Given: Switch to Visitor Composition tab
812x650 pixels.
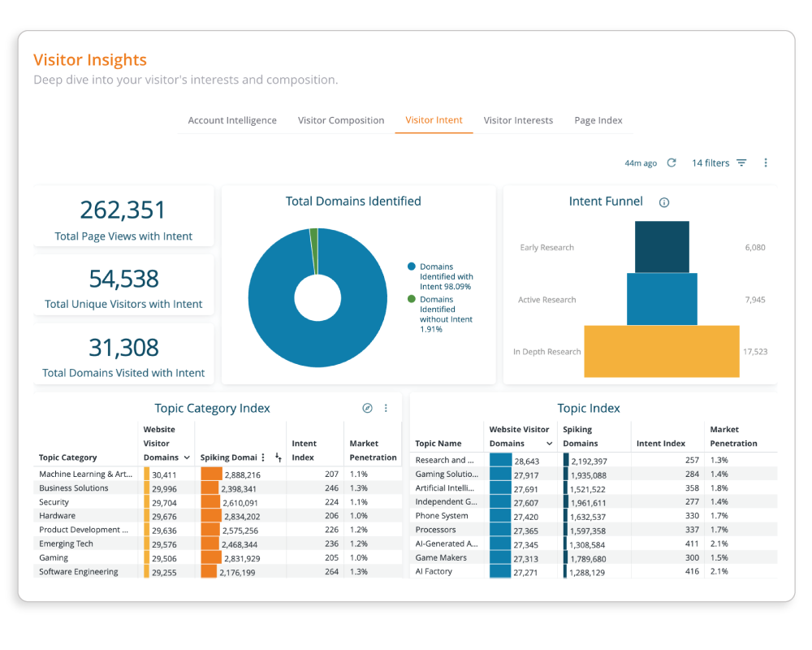Looking at the screenshot, I should click(x=341, y=120).
